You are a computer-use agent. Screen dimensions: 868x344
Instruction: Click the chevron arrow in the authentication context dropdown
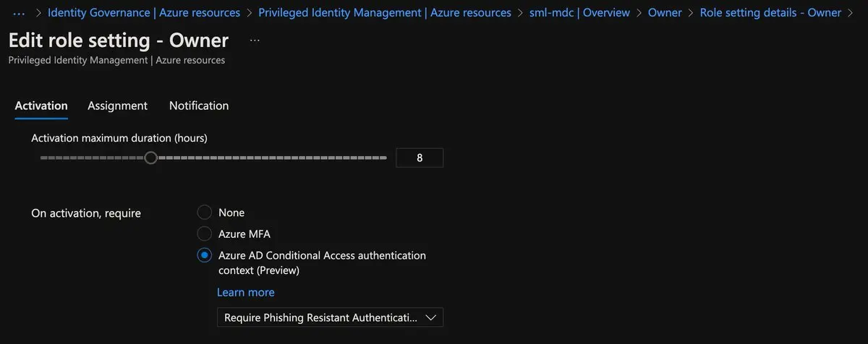[432, 317]
